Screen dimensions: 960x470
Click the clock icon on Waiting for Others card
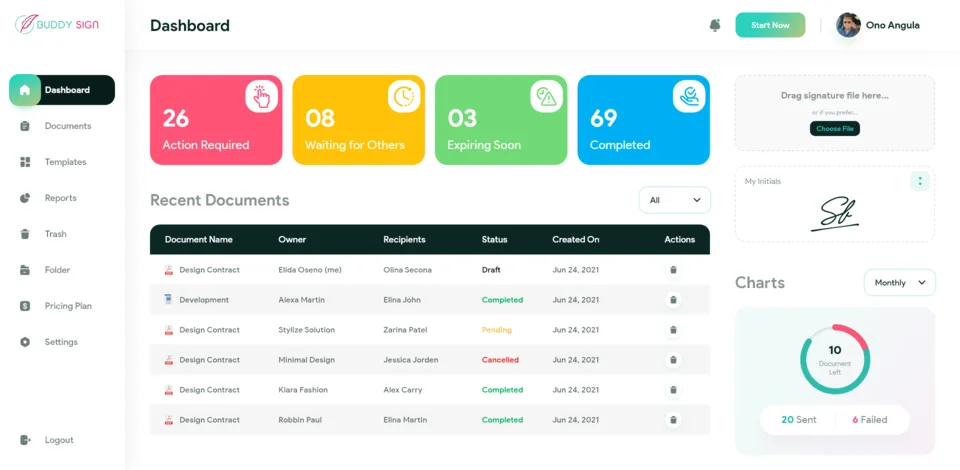[x=404, y=97]
